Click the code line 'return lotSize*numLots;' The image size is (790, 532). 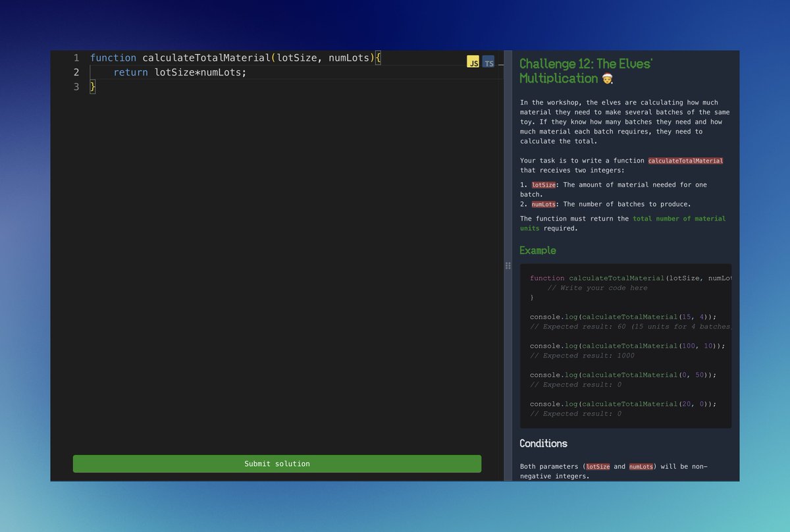(x=180, y=72)
